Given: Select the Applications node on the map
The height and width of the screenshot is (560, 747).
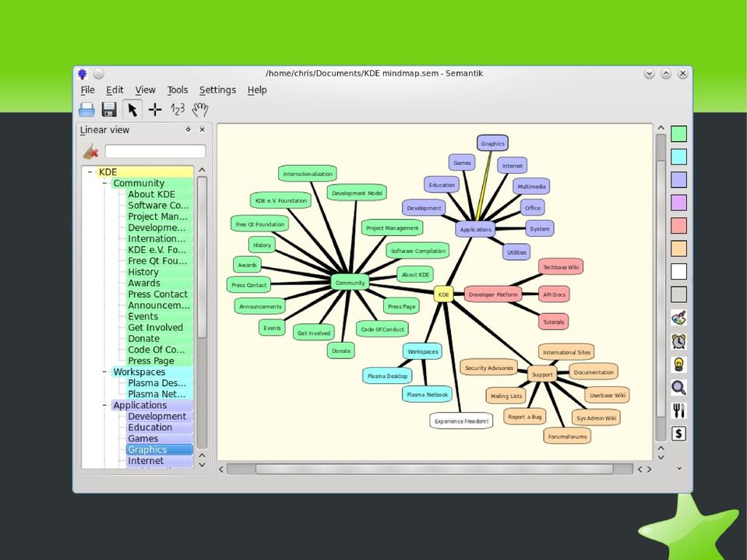Looking at the screenshot, I should point(475,230).
